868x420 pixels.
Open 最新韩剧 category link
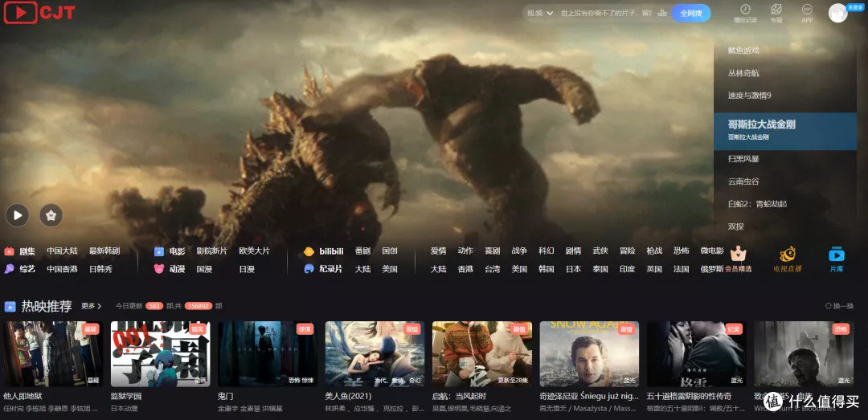[104, 251]
